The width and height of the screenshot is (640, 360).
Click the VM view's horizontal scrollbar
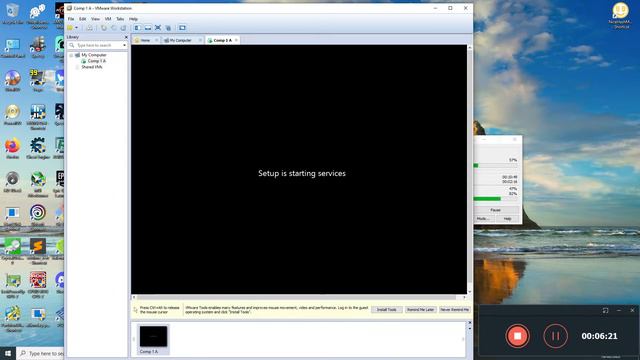299,297
